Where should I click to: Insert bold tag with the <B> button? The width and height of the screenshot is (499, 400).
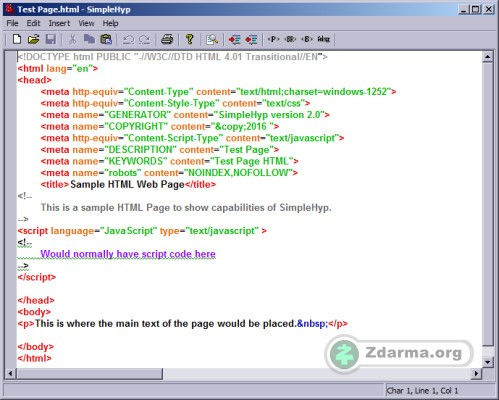click(x=307, y=39)
